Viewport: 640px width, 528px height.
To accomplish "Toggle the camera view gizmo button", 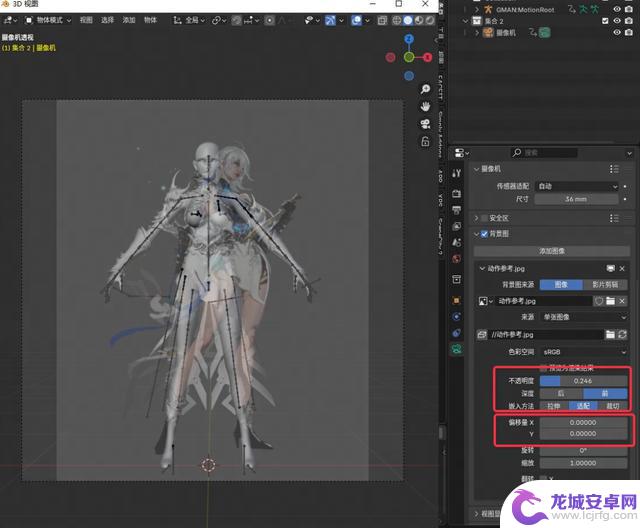I will click(x=425, y=124).
